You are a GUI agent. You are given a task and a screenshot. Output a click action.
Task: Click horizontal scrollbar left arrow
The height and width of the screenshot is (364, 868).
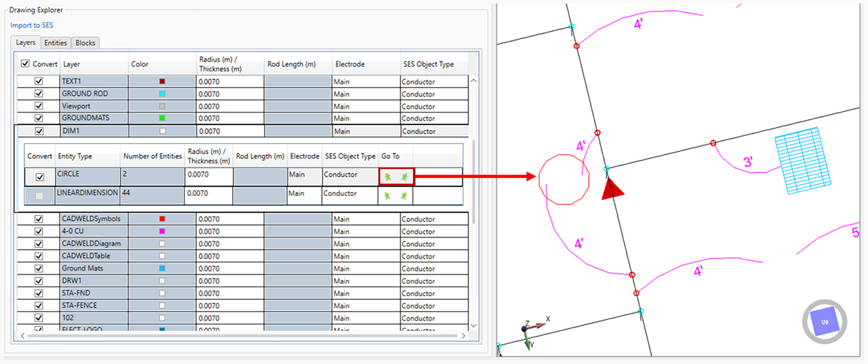point(23,336)
